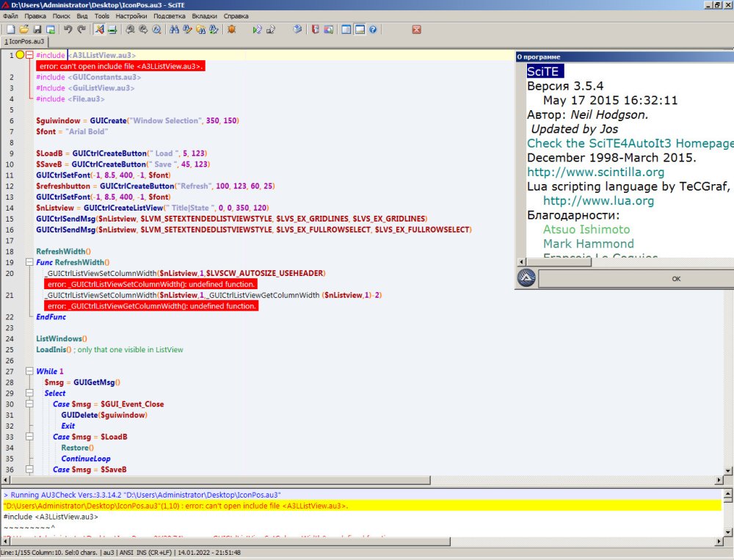Collapse the Func RefreshWidth fold on line 19
This screenshot has height=560, width=734.
coord(29,262)
